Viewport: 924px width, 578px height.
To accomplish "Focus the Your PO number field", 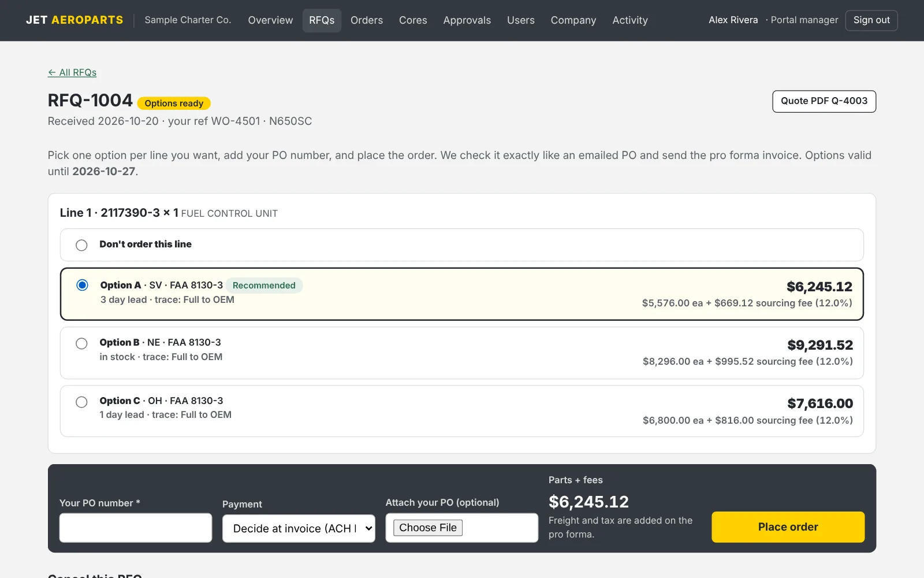I will pos(136,528).
